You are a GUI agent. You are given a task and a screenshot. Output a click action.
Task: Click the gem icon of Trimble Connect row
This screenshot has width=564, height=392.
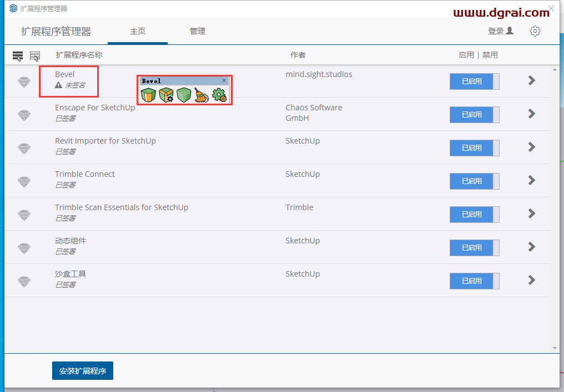(x=24, y=182)
